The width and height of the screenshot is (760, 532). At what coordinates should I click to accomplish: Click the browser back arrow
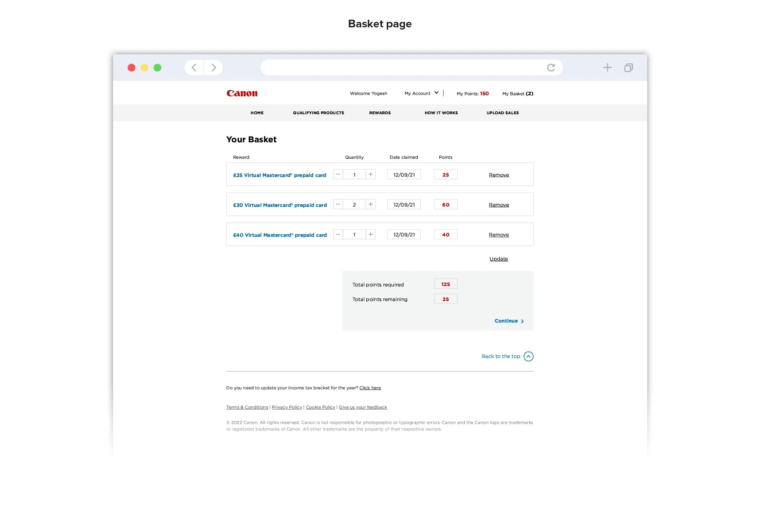194,68
